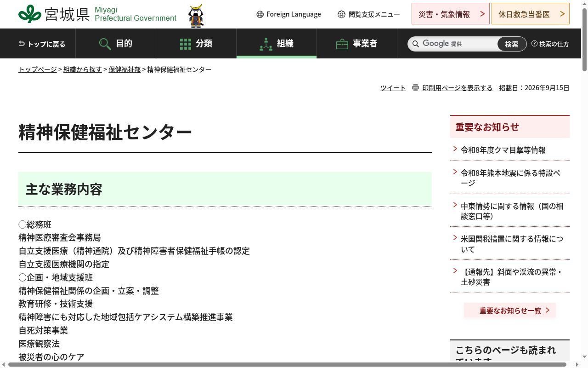Click the horizontal scrollbar left arrow
588x368 pixels.
tap(4, 364)
